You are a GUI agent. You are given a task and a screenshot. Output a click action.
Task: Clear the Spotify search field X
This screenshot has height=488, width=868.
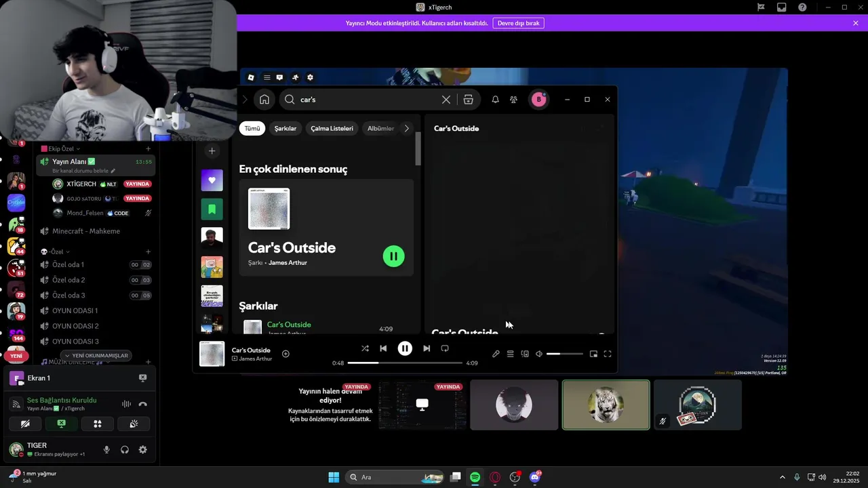point(446,100)
